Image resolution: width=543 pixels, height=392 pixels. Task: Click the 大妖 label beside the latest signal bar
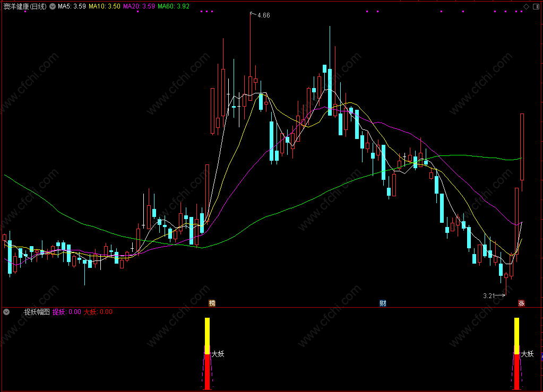pos(527,354)
